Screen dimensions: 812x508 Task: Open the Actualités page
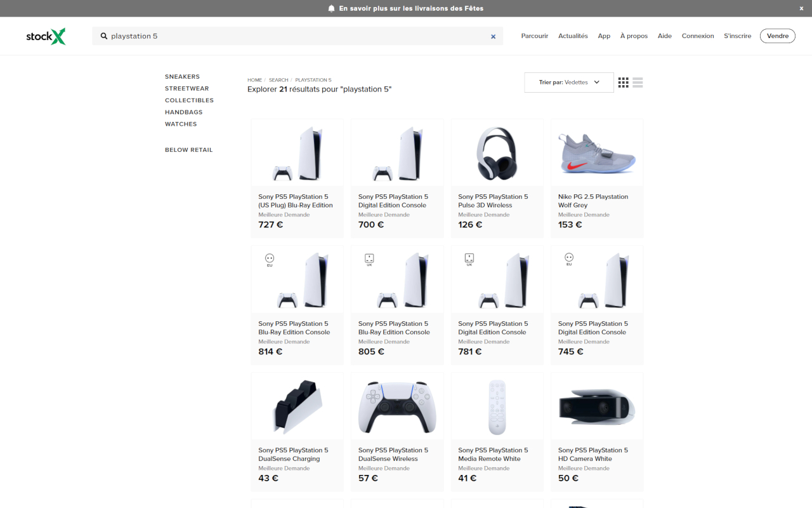pyautogui.click(x=573, y=36)
